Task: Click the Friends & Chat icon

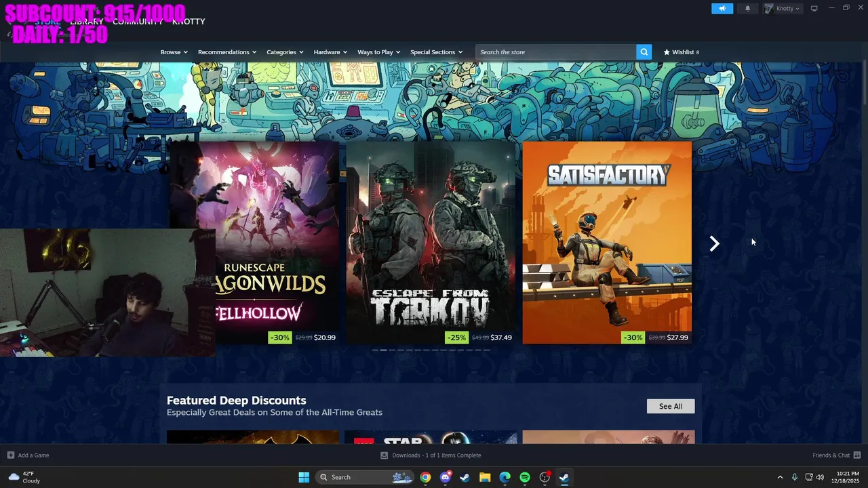Action: pyautogui.click(x=857, y=455)
